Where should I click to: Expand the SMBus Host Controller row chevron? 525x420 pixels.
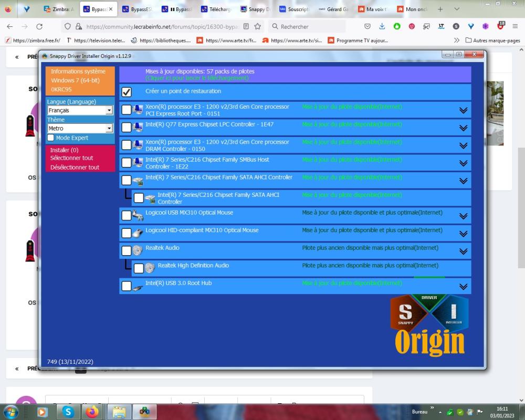tap(464, 163)
